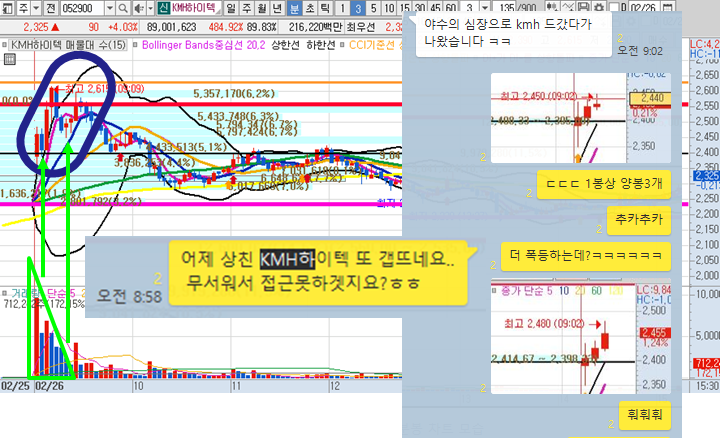Click the 상한선 Bollinger upper band label

285,45
